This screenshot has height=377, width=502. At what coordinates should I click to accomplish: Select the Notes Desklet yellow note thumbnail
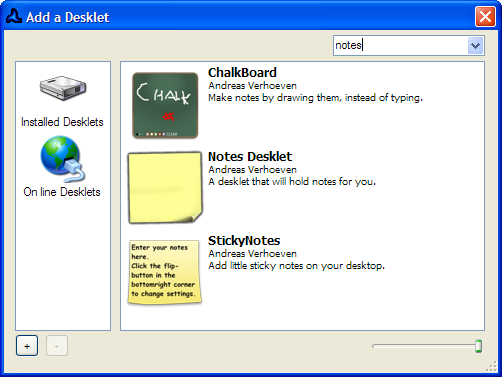point(165,188)
